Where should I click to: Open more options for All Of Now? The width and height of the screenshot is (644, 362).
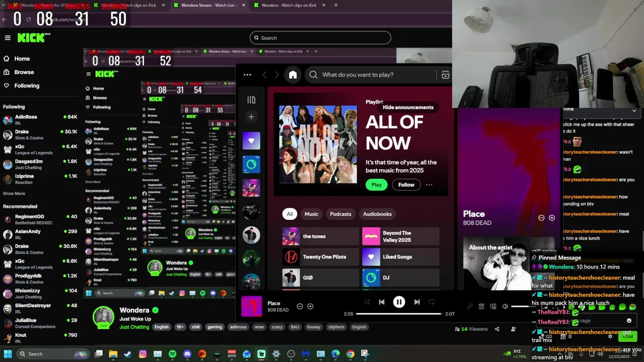pos(429,185)
